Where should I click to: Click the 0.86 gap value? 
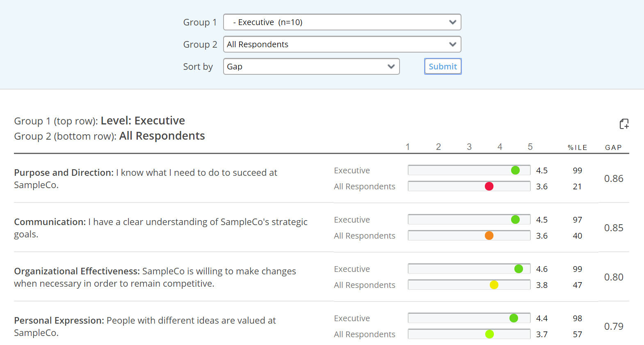click(x=613, y=179)
